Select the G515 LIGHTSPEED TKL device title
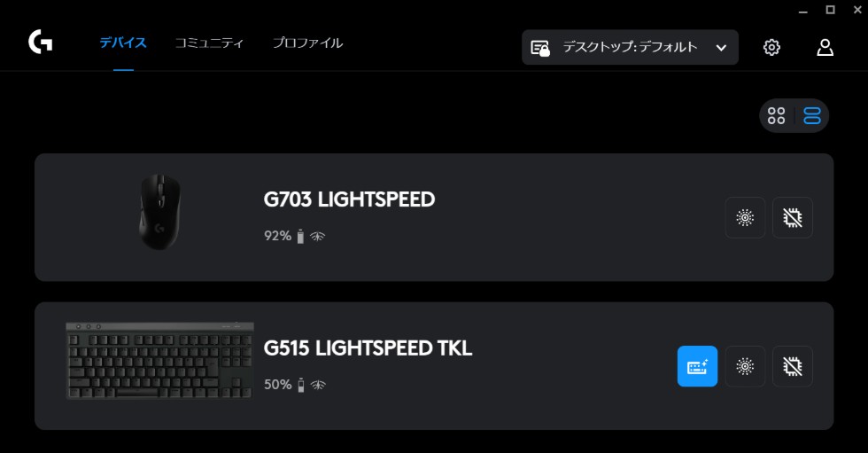 click(368, 348)
